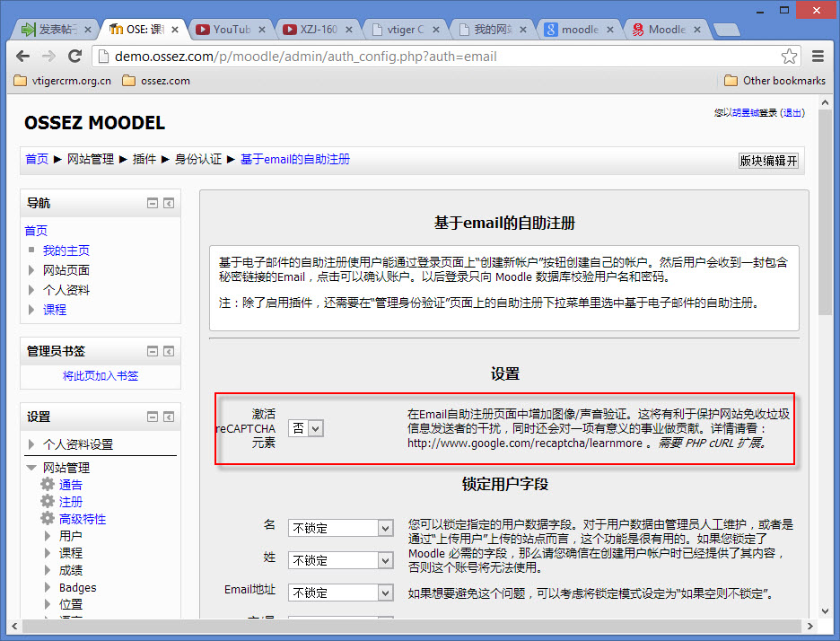
Task: Open the ossez.com bookmark folder
Action: (156, 81)
